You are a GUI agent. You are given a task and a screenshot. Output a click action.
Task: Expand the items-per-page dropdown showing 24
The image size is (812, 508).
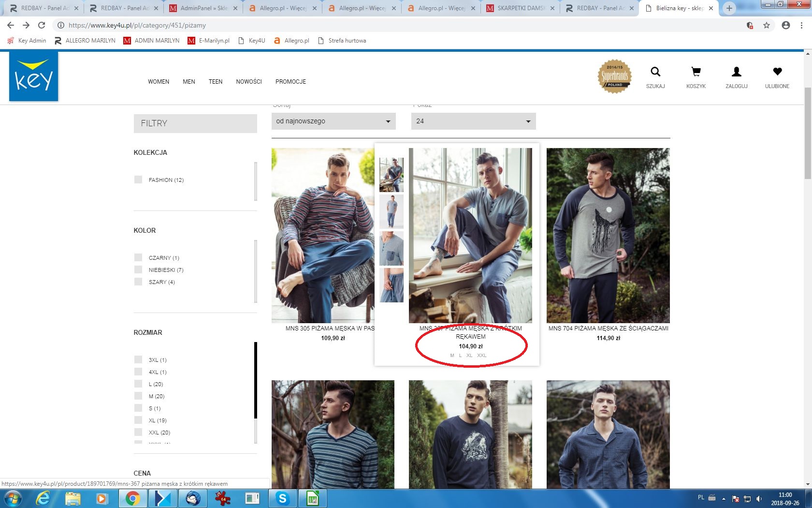click(473, 121)
